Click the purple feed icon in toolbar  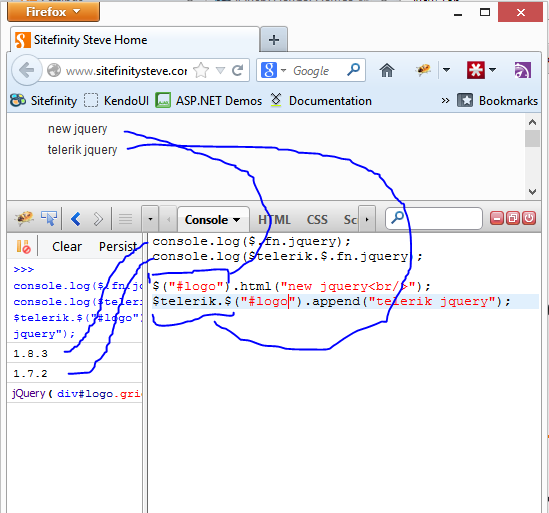click(522, 70)
